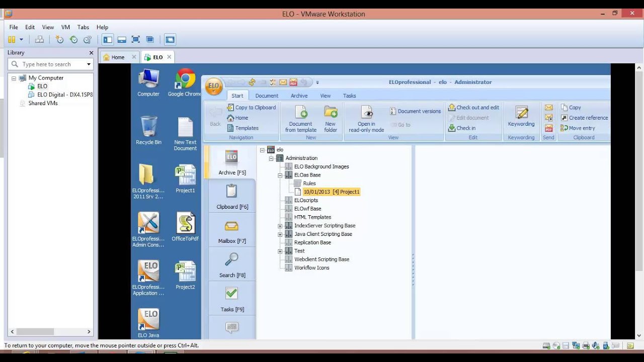This screenshot has width=644, height=362.
Task: Collapse the Administration tree node
Action: click(x=271, y=158)
